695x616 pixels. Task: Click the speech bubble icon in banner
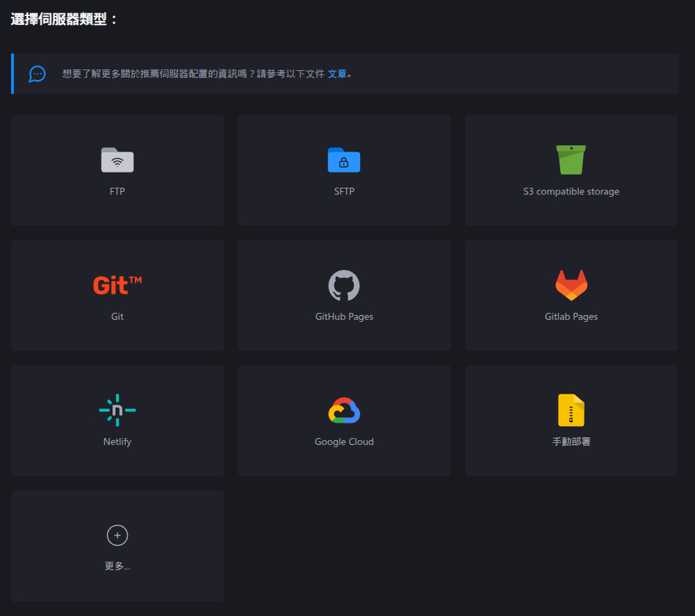tap(36, 74)
